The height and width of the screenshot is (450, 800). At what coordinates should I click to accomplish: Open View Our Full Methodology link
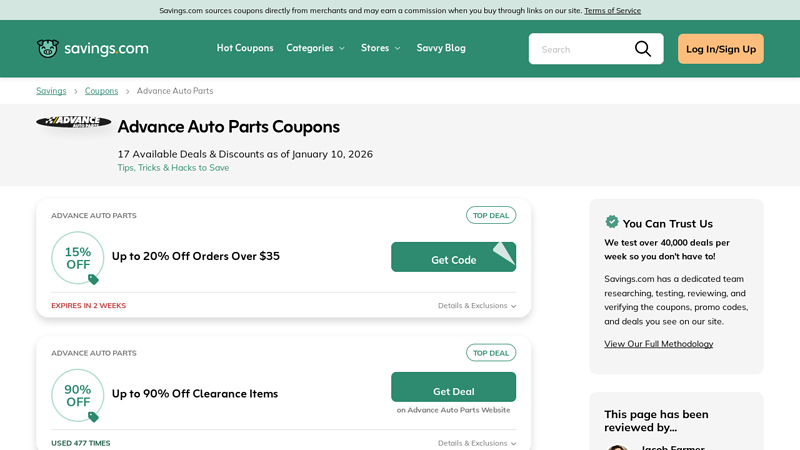tap(659, 344)
